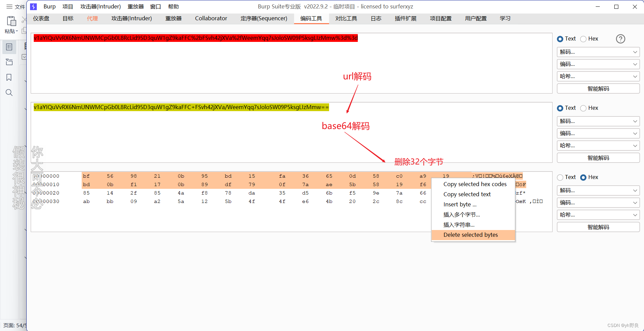Viewport: 644px width, 331px height.
Task: Switch to the 对比工具 tab
Action: click(346, 19)
